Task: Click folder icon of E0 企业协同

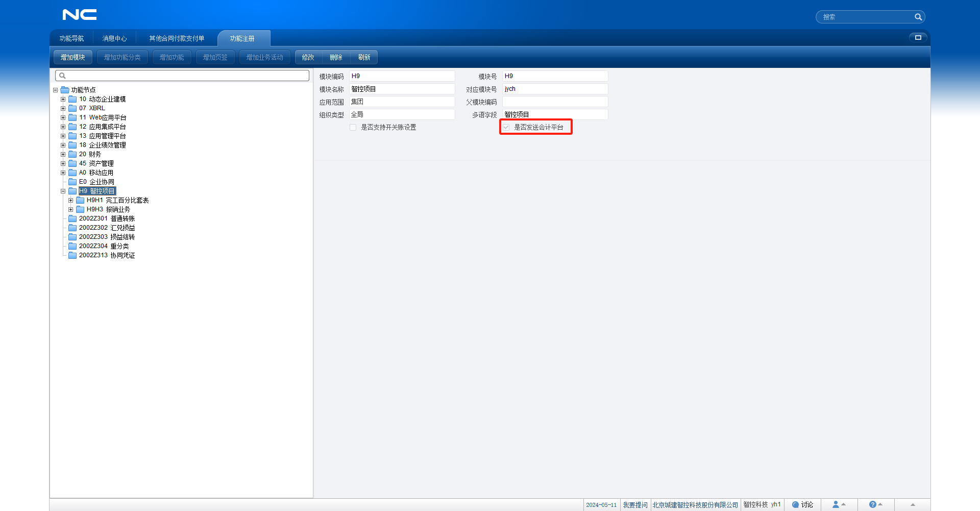Action: pyautogui.click(x=72, y=182)
